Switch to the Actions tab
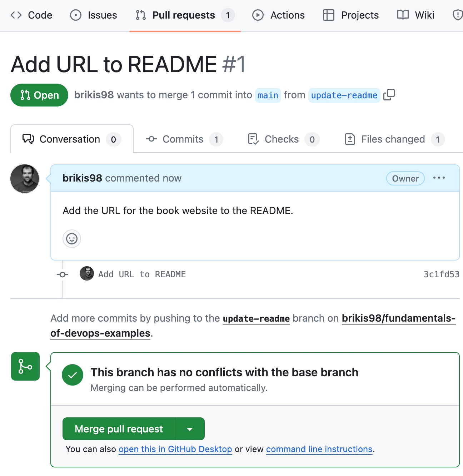The height and width of the screenshot is (476, 463). click(279, 15)
